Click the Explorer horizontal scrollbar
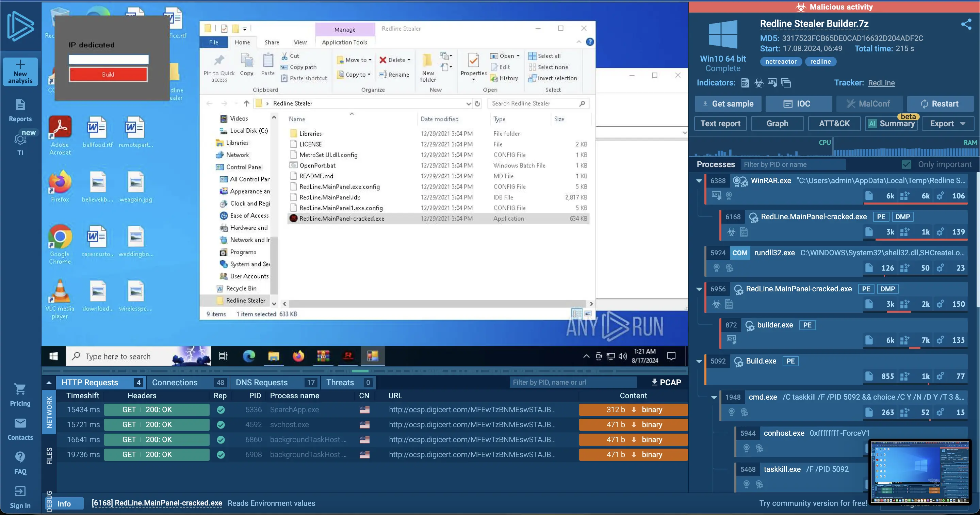 point(438,304)
